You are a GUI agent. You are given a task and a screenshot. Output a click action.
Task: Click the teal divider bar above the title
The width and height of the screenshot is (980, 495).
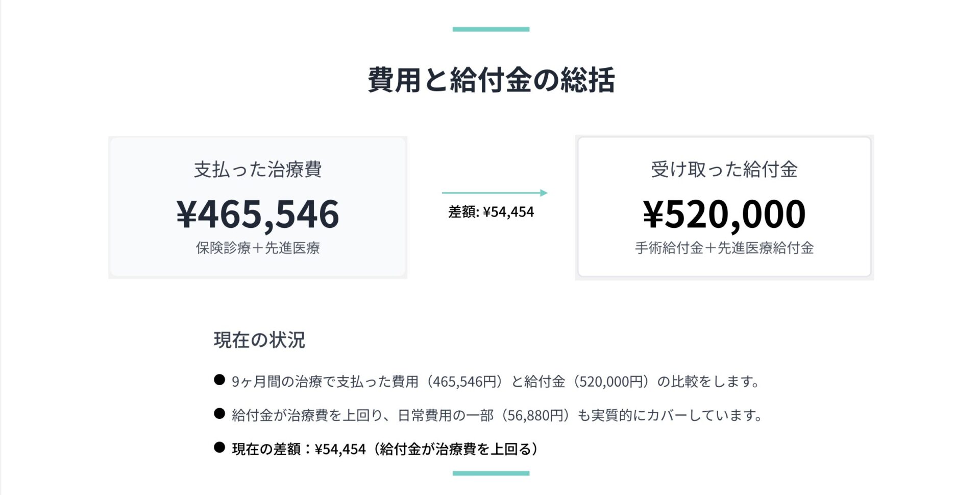[491, 30]
